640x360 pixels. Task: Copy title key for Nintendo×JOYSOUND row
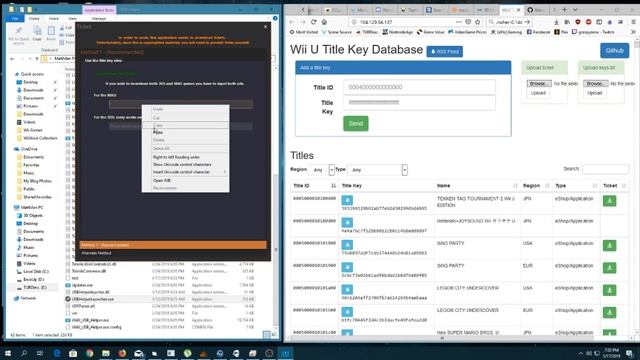tap(347, 222)
